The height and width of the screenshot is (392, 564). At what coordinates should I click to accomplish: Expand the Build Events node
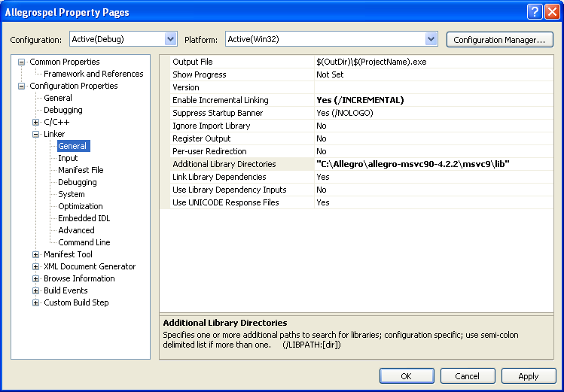pos(35,290)
